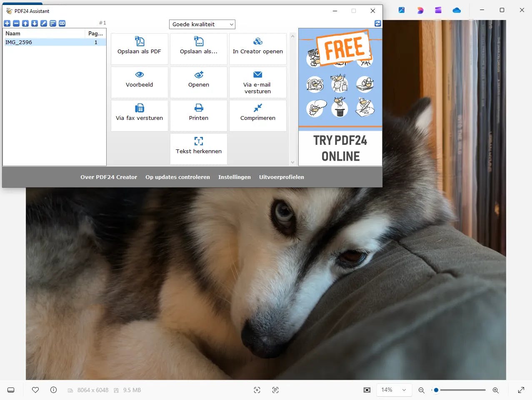Click the scan text icon in the Photos bottom bar
Viewport: 532px width, 400px height.
(x=275, y=390)
